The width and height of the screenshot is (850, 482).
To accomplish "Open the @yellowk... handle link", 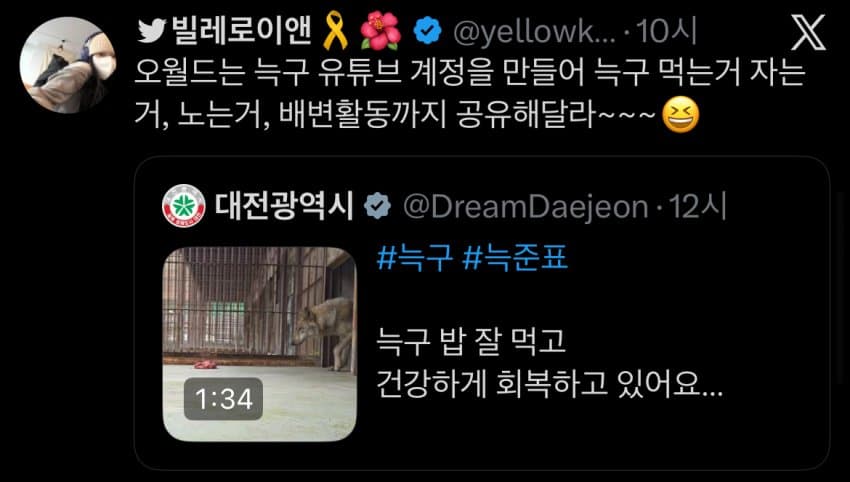I will [535, 32].
